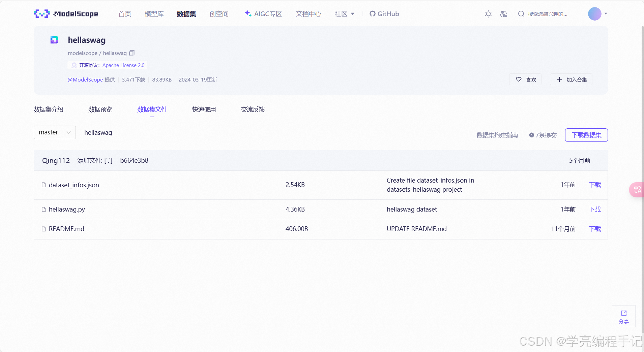Open the master branch dropdown
The width and height of the screenshot is (644, 352).
tap(54, 132)
